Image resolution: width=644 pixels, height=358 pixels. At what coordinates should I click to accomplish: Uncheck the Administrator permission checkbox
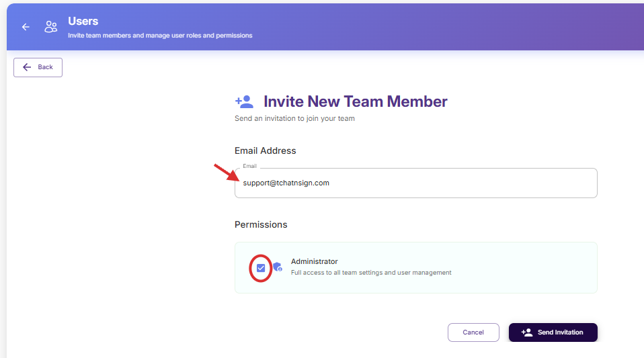[261, 268]
